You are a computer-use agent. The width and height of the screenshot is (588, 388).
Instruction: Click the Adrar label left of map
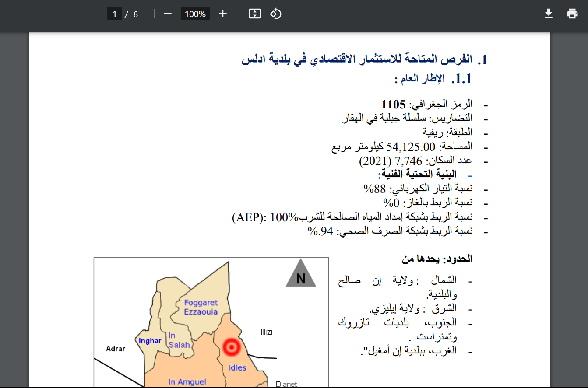click(x=116, y=349)
